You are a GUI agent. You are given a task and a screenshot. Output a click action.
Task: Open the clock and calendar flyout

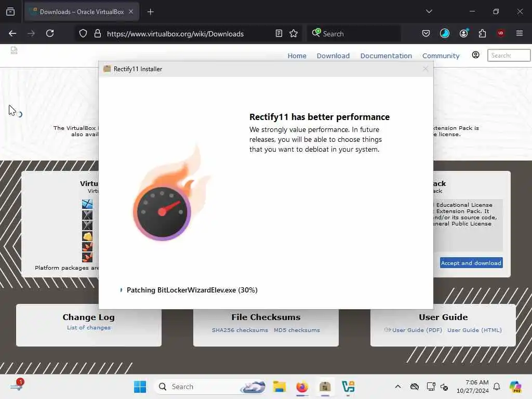tap(473, 387)
